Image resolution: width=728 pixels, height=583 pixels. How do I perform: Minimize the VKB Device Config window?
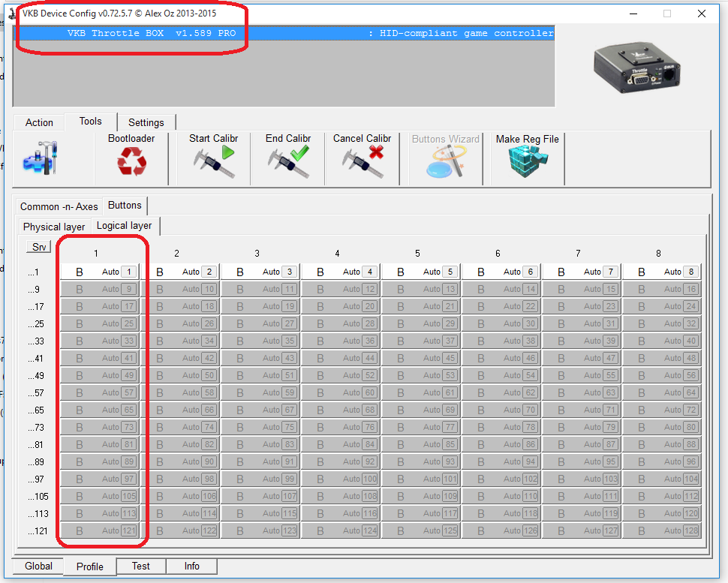633,14
